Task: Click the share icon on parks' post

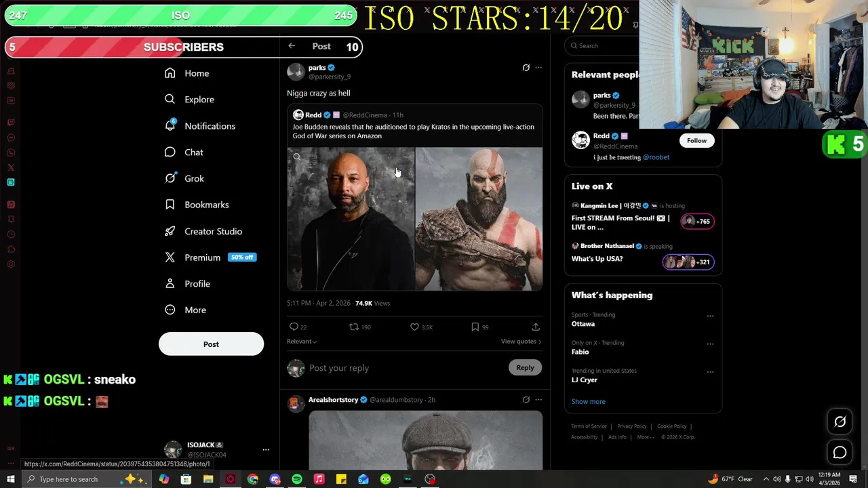Action: click(x=536, y=327)
